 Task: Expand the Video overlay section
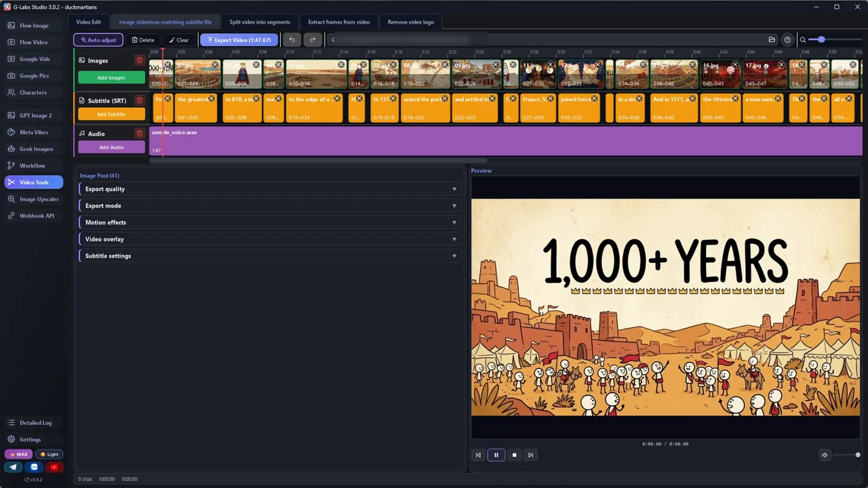point(270,239)
